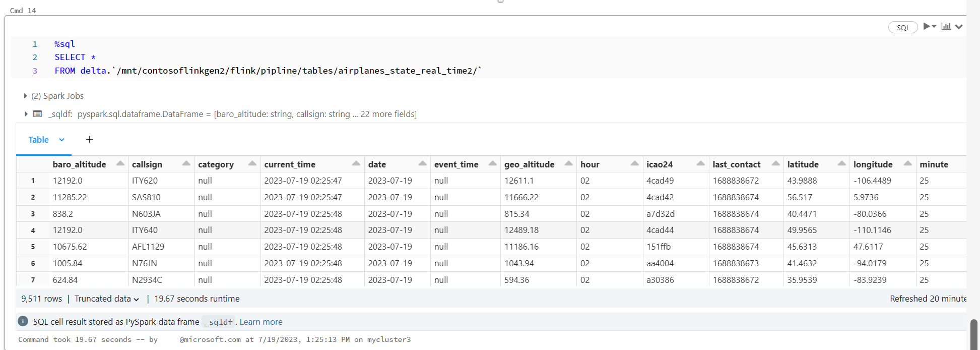Run the cell with the play icon
980x350 pixels.
926,26
